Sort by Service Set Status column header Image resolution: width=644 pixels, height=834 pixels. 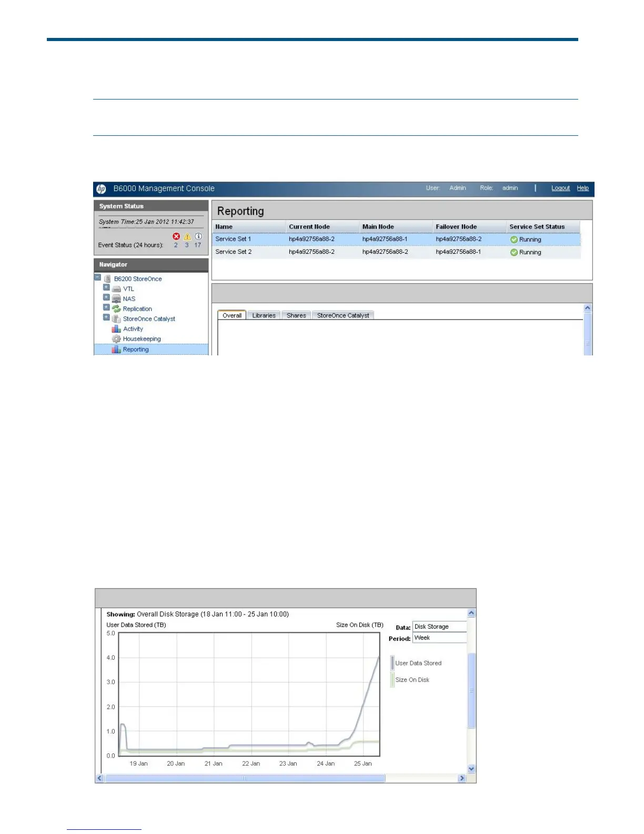click(x=544, y=227)
